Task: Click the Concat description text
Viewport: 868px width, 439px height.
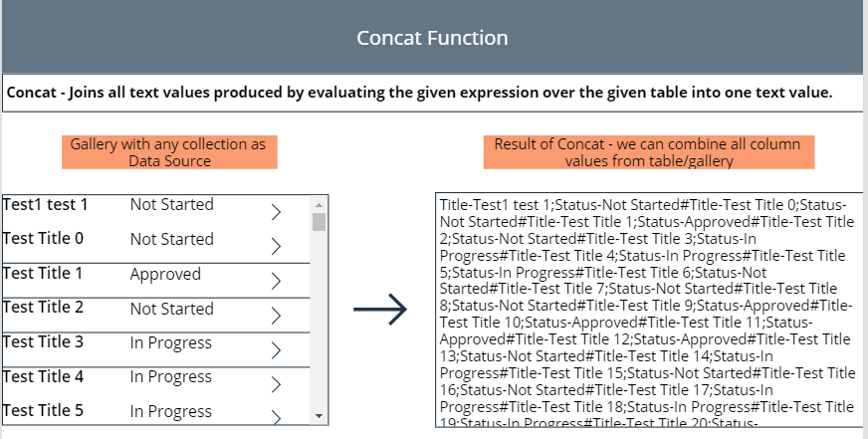Action: (x=419, y=92)
